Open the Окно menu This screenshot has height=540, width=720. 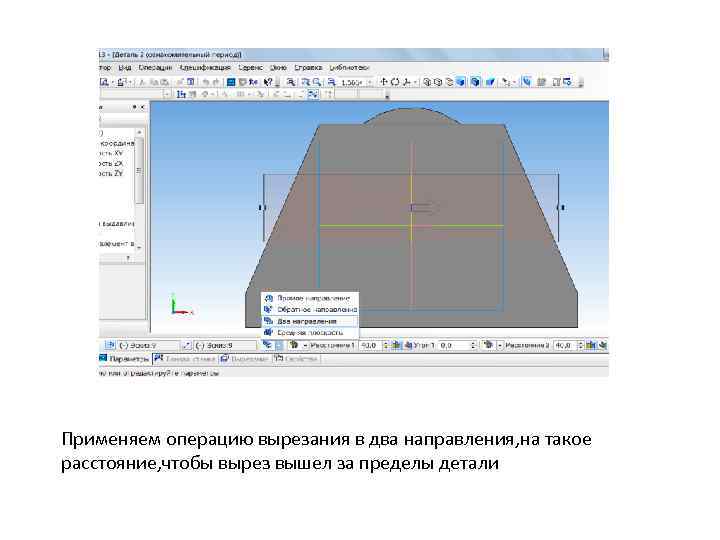tap(278, 68)
